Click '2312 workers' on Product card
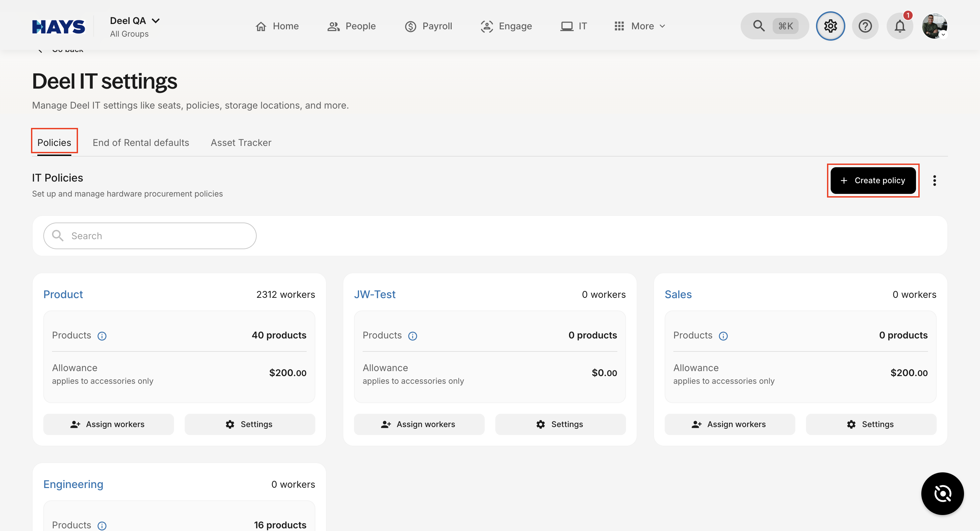980x531 pixels. (x=285, y=294)
